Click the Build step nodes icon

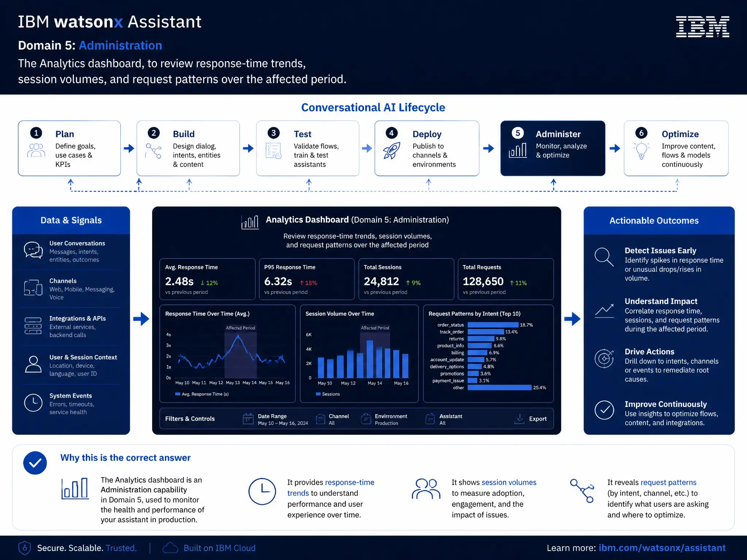pyautogui.click(x=154, y=151)
